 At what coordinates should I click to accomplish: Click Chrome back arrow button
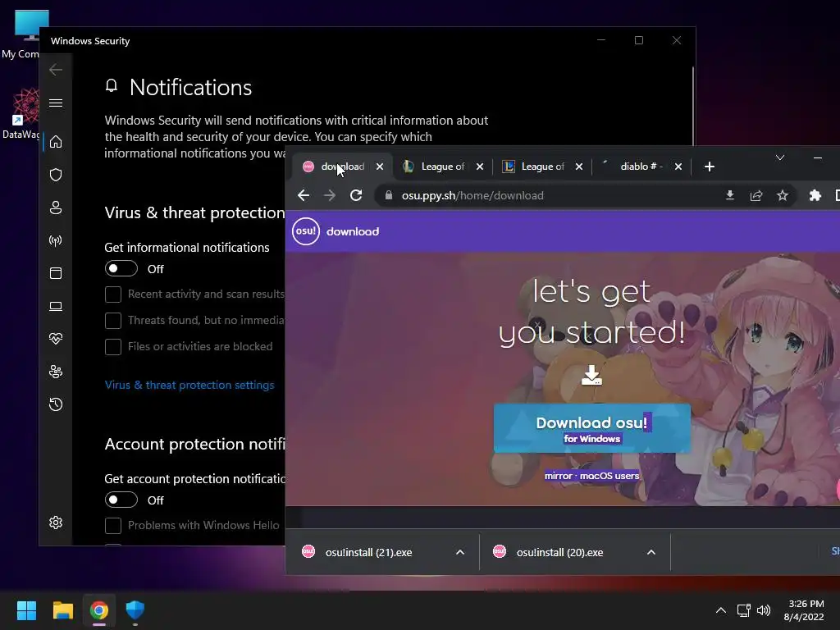pyautogui.click(x=304, y=195)
